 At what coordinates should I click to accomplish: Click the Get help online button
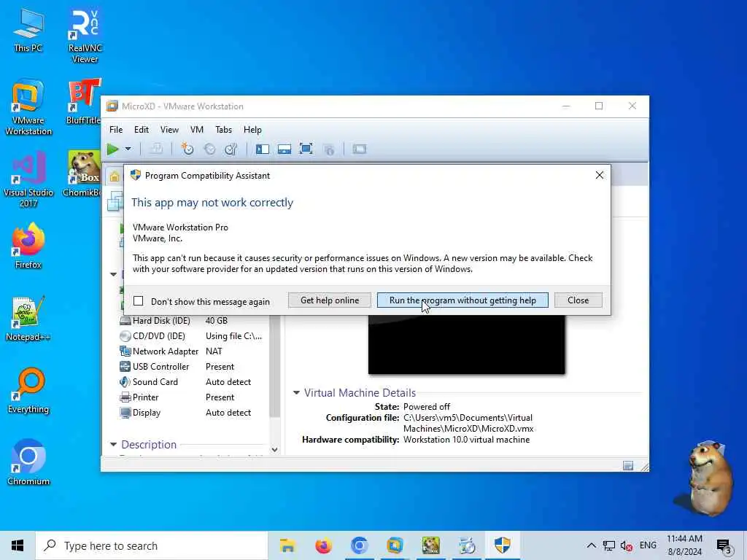(330, 300)
